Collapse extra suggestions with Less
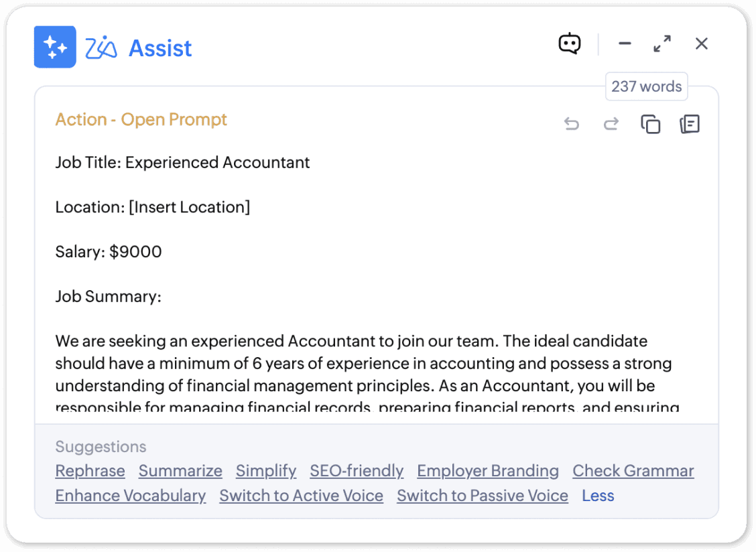This screenshot has width=756, height=552. tap(598, 495)
